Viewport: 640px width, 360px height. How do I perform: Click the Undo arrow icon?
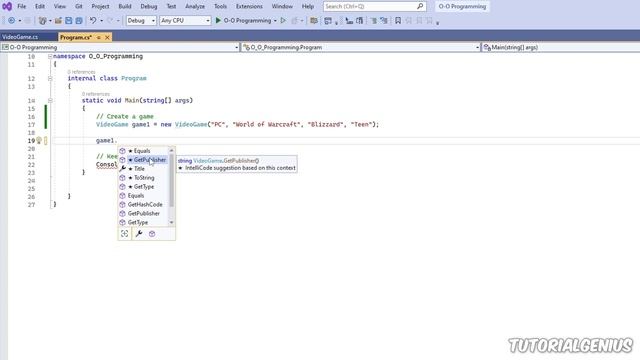click(x=93, y=20)
